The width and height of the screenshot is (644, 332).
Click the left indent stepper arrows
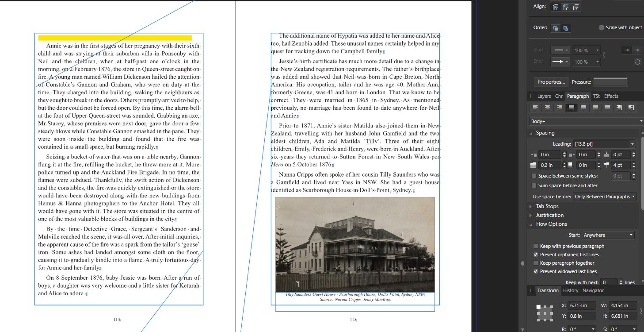(564, 154)
